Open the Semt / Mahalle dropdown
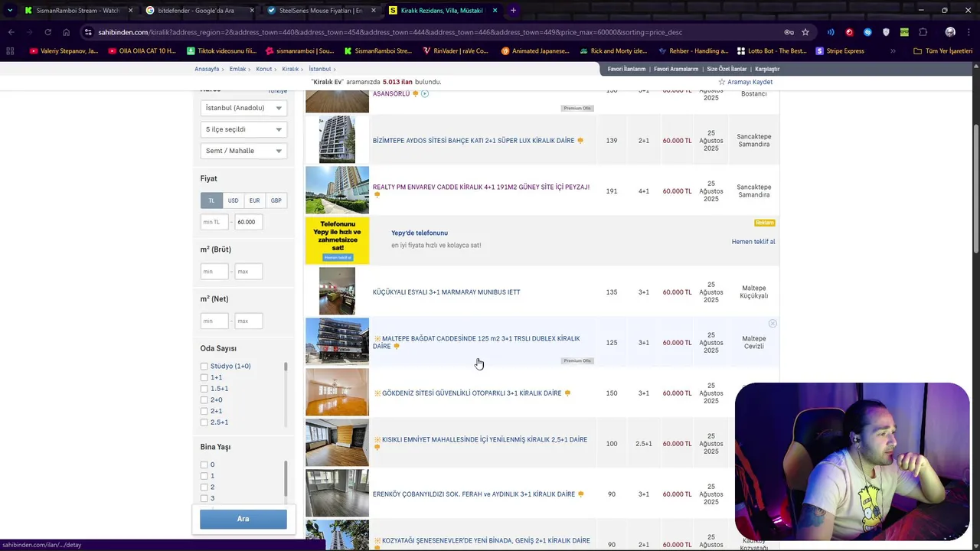 243,151
